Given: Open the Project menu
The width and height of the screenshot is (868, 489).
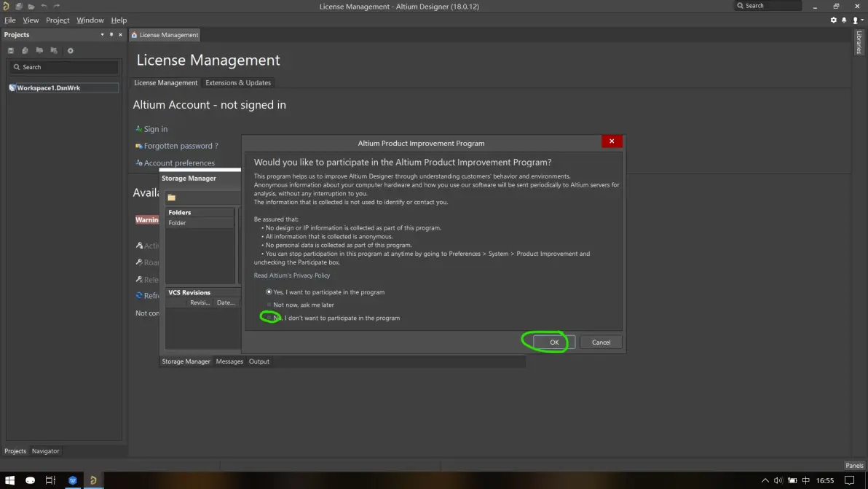Looking at the screenshot, I should point(58,20).
